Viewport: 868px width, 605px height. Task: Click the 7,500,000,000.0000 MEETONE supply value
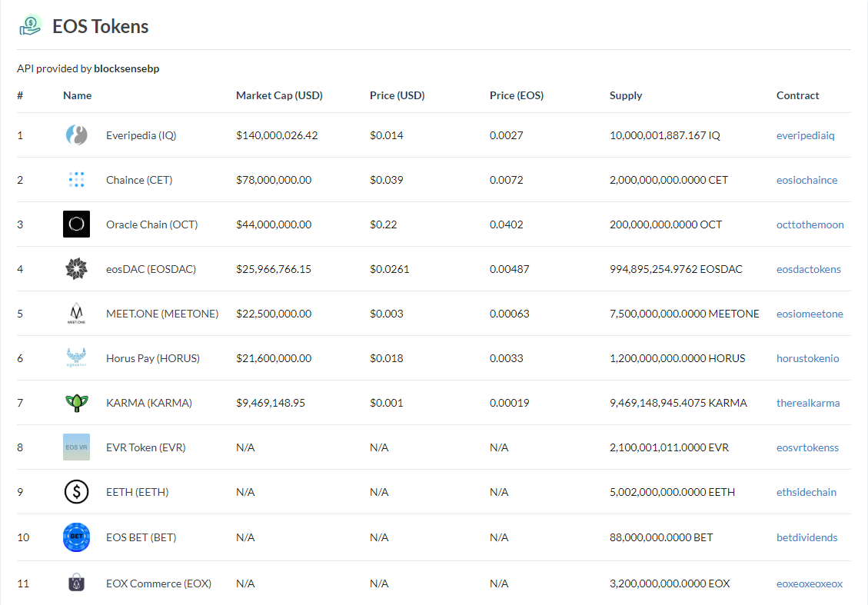coord(684,314)
